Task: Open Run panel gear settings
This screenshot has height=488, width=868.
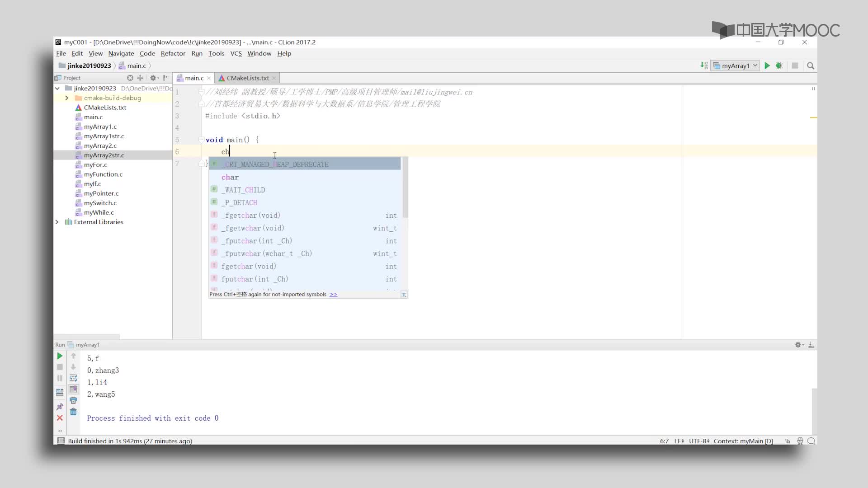Action: [799, 345]
